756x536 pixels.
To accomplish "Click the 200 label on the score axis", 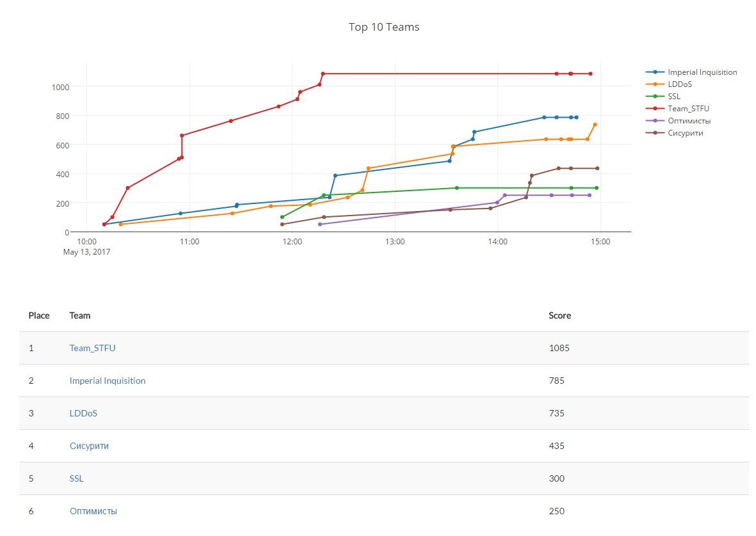I will click(x=63, y=203).
